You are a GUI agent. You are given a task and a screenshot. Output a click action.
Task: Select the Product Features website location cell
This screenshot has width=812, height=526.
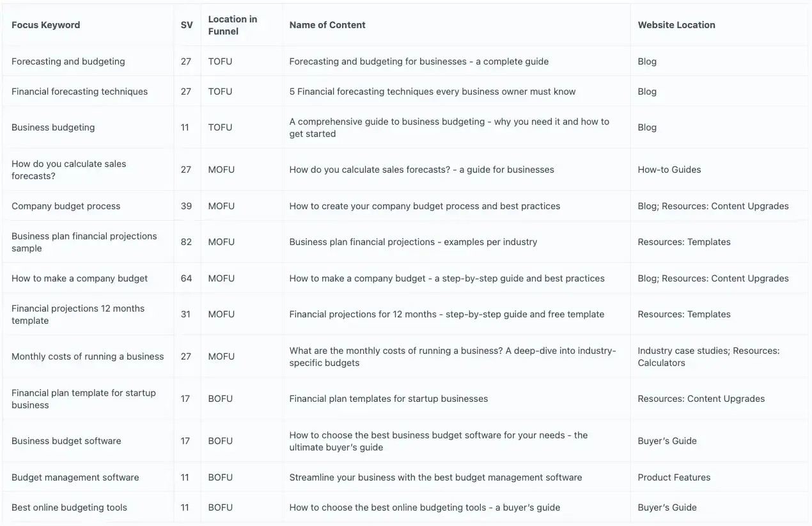[674, 477]
